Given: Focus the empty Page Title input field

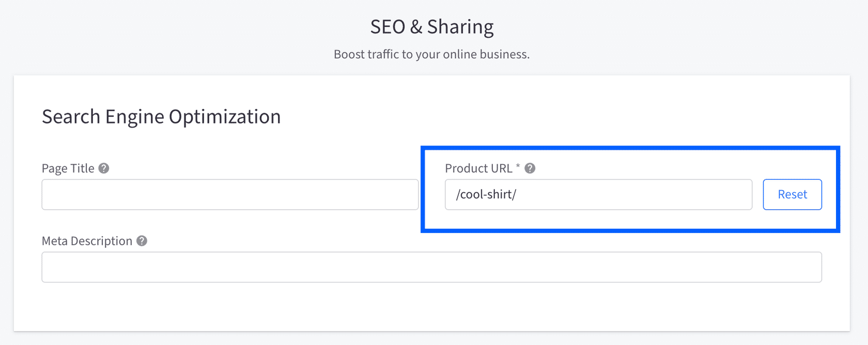Looking at the screenshot, I should pos(230,195).
